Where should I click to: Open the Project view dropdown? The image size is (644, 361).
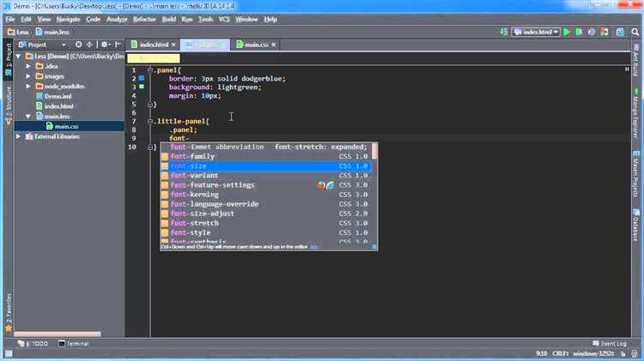43,44
